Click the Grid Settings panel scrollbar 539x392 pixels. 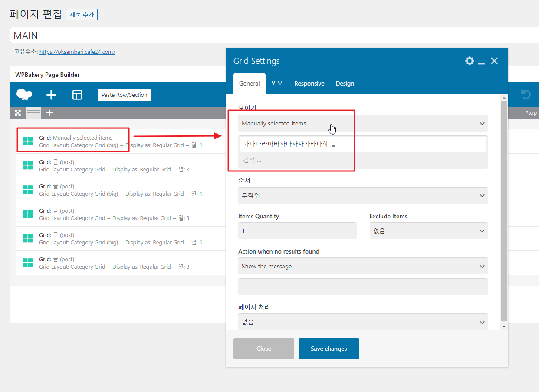(x=504, y=211)
